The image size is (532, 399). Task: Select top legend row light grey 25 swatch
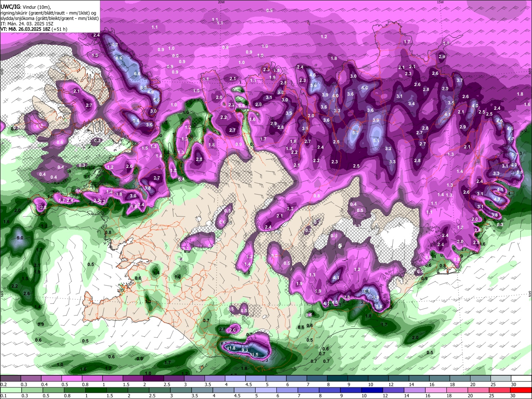point(501,379)
